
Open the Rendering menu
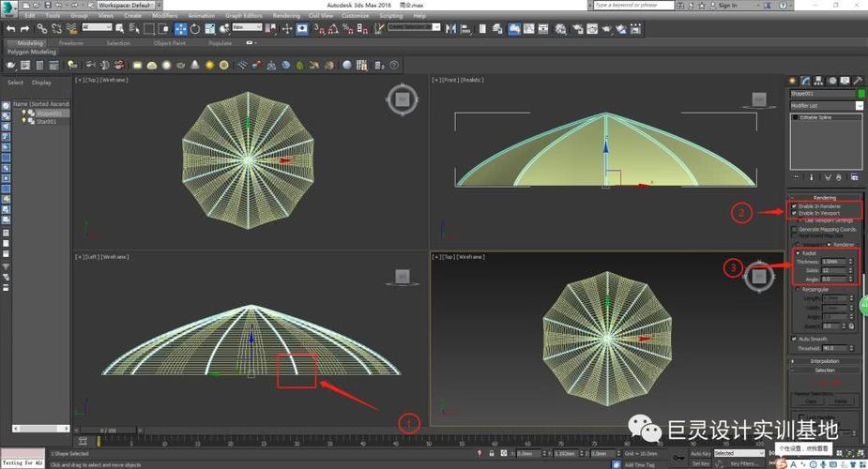286,16
